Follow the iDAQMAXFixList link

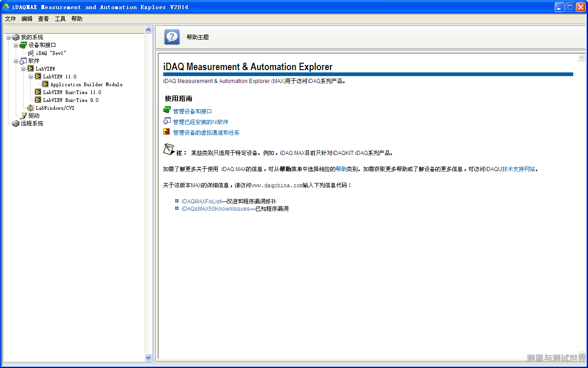pos(202,202)
